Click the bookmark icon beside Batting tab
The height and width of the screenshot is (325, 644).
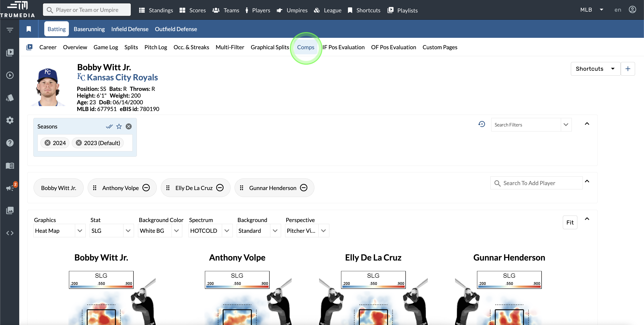tap(29, 29)
